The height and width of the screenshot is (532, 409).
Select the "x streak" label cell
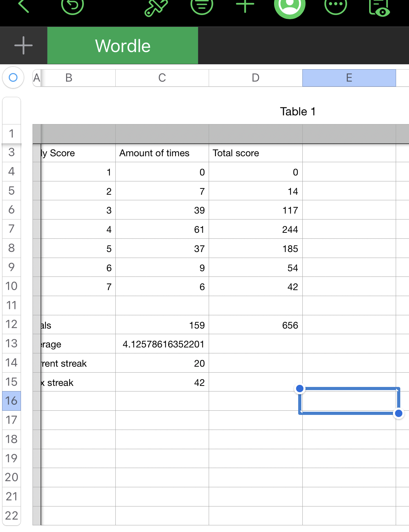(x=78, y=382)
